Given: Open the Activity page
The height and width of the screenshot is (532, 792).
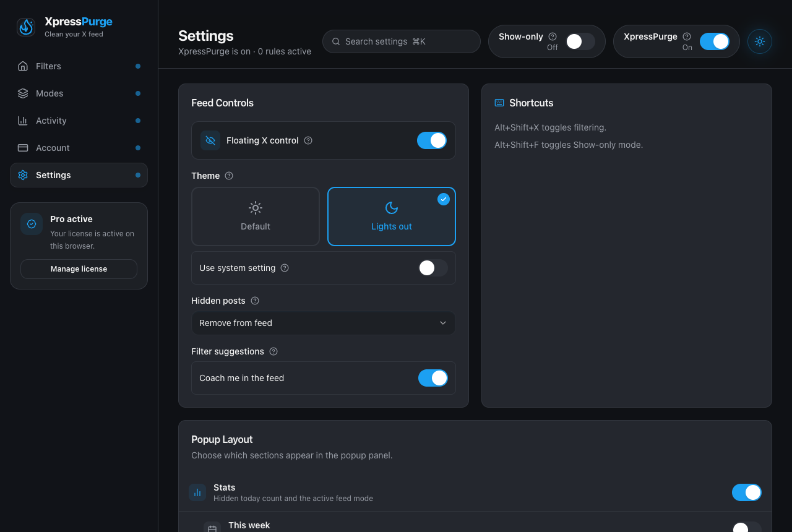Looking at the screenshot, I should [x=79, y=121].
